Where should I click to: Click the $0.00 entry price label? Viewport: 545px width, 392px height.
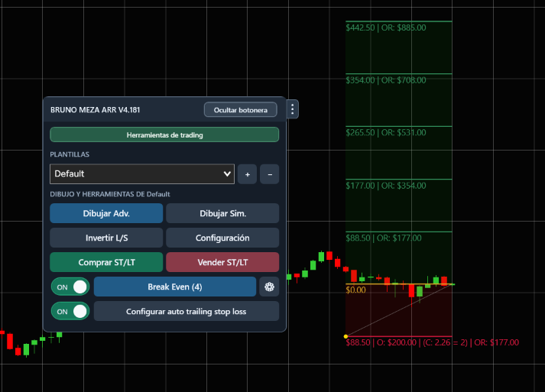tap(355, 290)
